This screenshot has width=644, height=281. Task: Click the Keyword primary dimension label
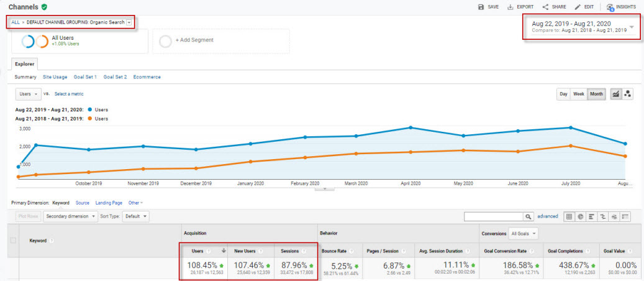[61, 203]
